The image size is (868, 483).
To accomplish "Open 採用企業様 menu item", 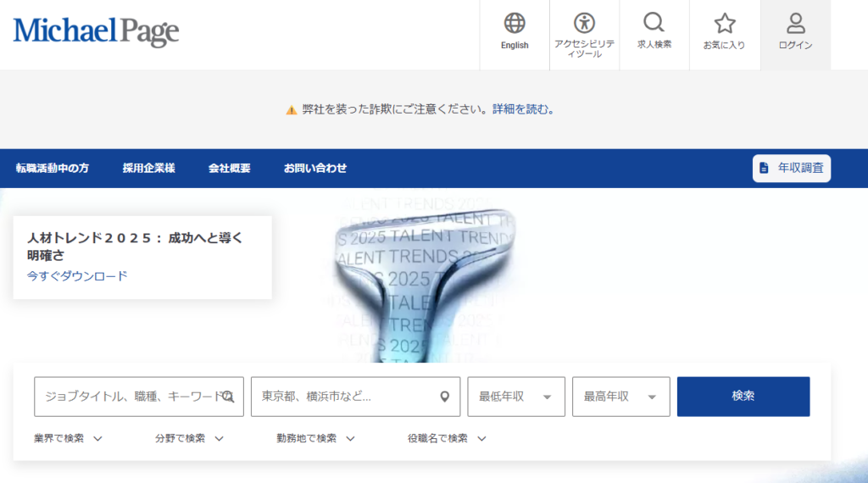I will point(148,169).
